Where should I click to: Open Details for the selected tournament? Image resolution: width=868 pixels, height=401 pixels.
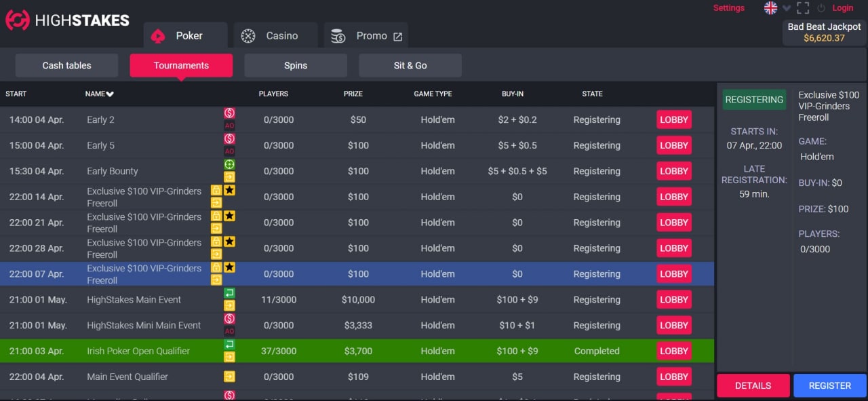[753, 385]
